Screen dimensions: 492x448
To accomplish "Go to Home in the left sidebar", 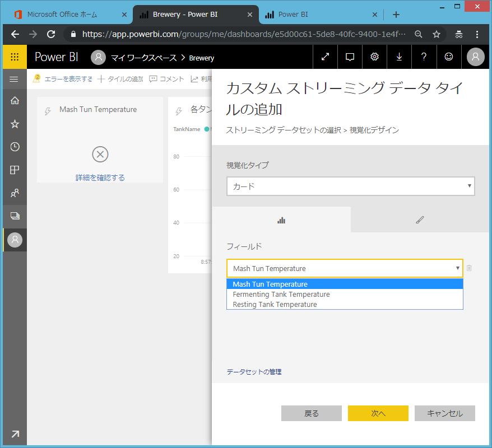I will (x=15, y=101).
